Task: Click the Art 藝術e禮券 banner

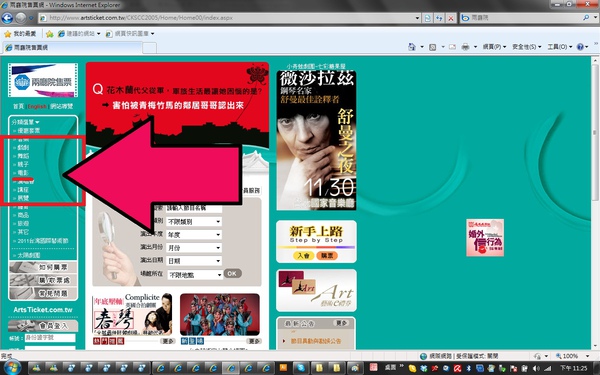Action: [316, 290]
